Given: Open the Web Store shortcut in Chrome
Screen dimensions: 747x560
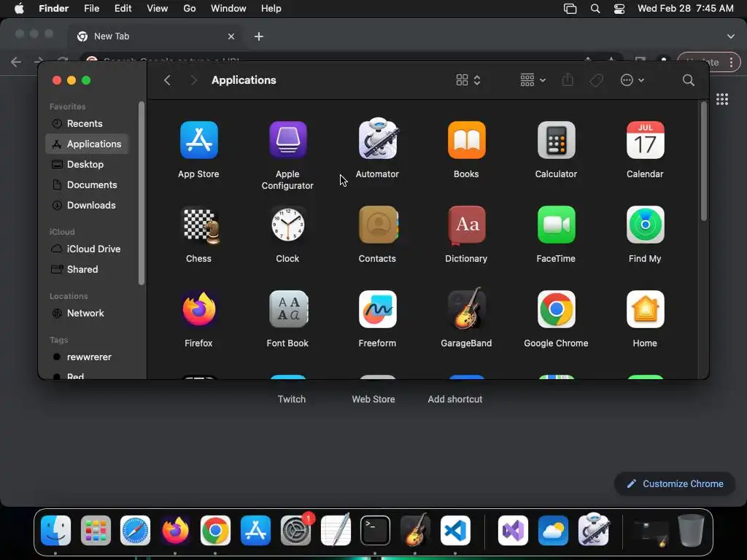Looking at the screenshot, I should tap(373, 399).
